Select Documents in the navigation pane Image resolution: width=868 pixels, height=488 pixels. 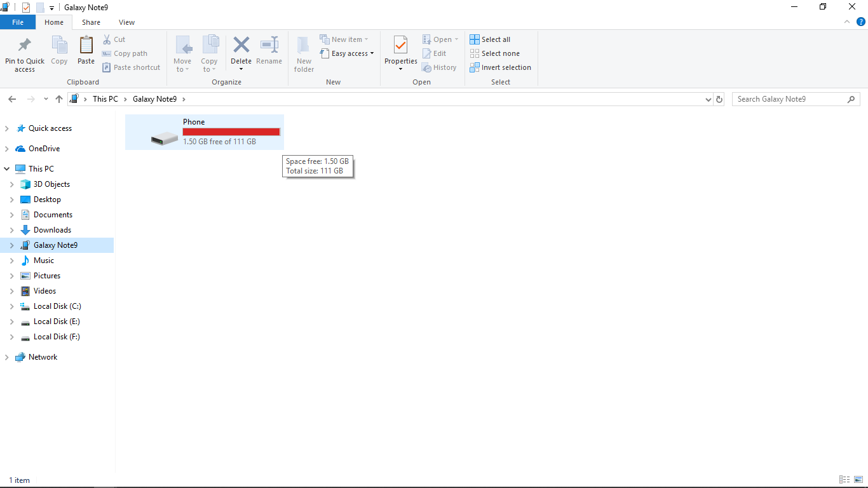[x=53, y=215]
